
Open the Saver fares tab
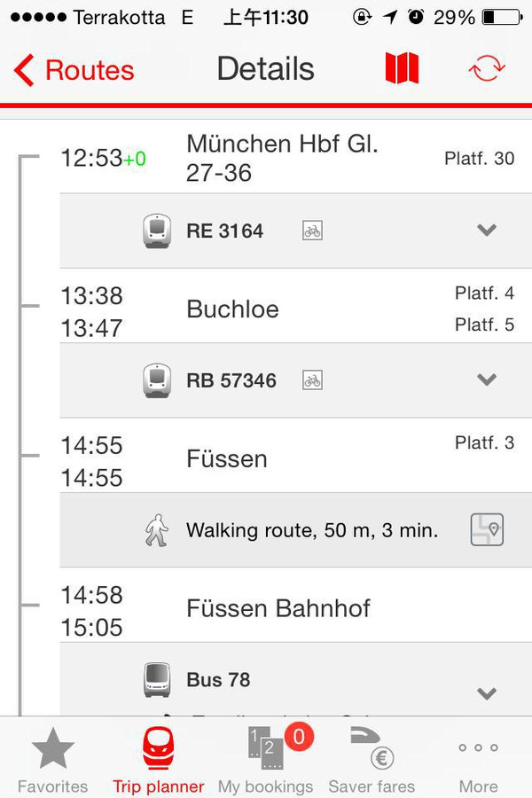[x=372, y=760]
